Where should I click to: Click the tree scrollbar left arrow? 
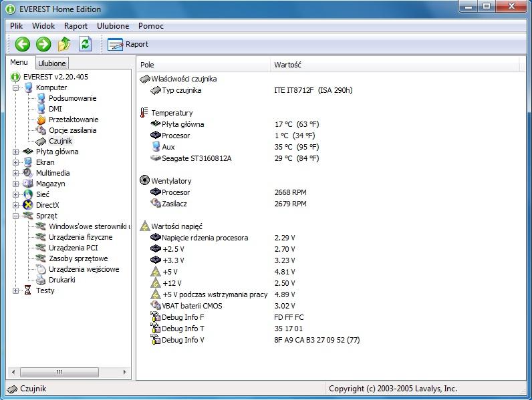click(x=13, y=372)
